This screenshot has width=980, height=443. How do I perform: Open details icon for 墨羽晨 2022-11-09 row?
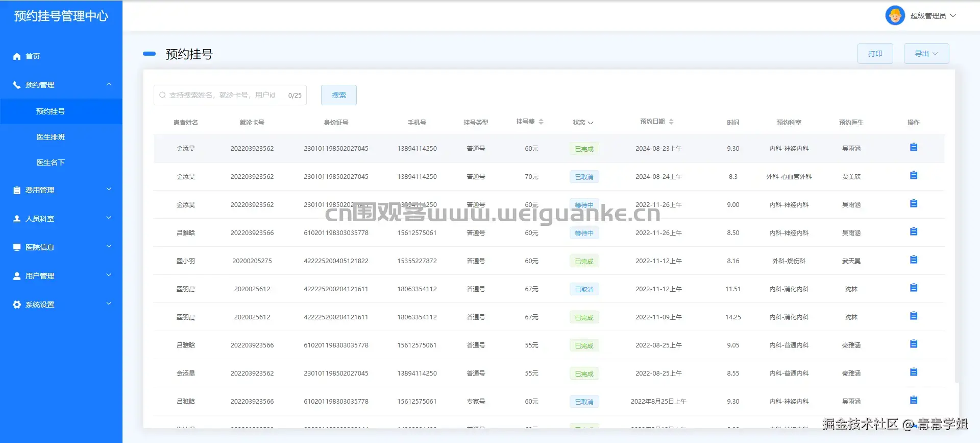tap(914, 316)
